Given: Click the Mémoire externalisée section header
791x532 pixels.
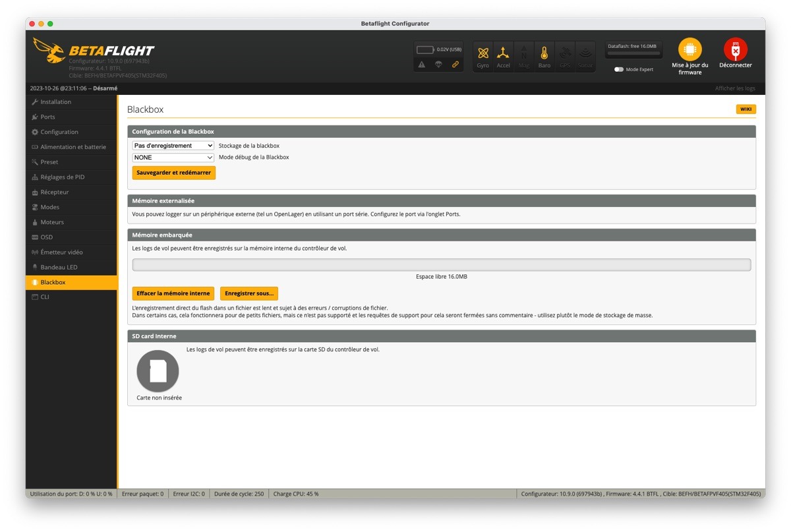Looking at the screenshot, I should coord(442,200).
